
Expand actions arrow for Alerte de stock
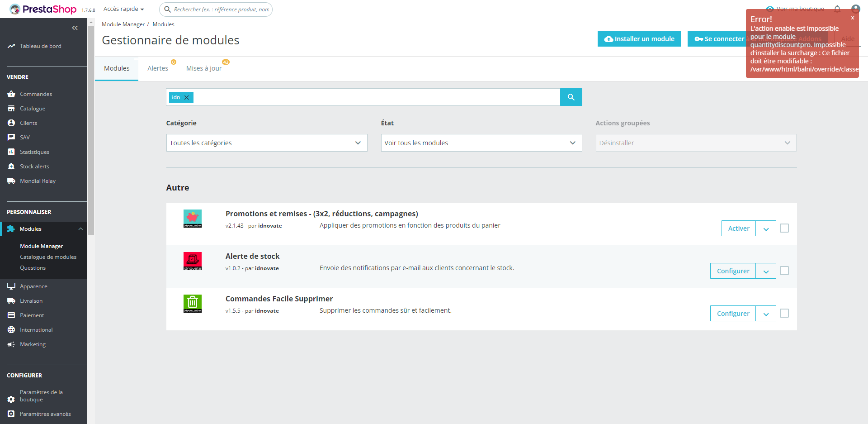(x=766, y=271)
